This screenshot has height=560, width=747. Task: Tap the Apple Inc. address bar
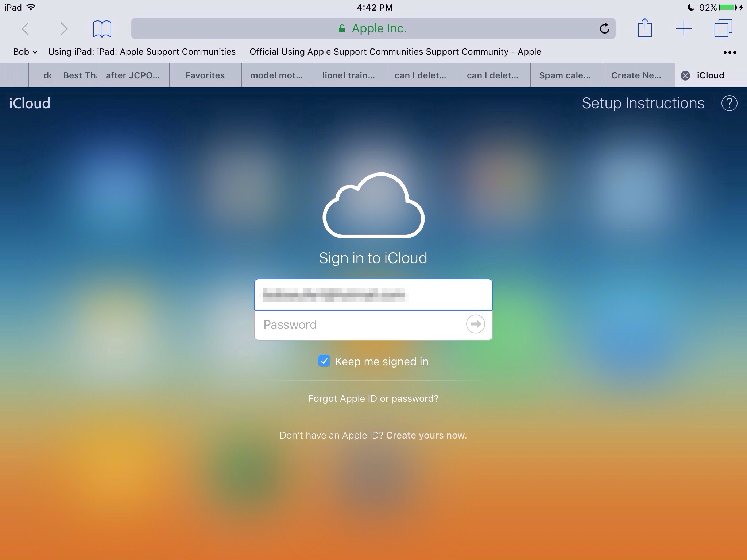tap(373, 28)
